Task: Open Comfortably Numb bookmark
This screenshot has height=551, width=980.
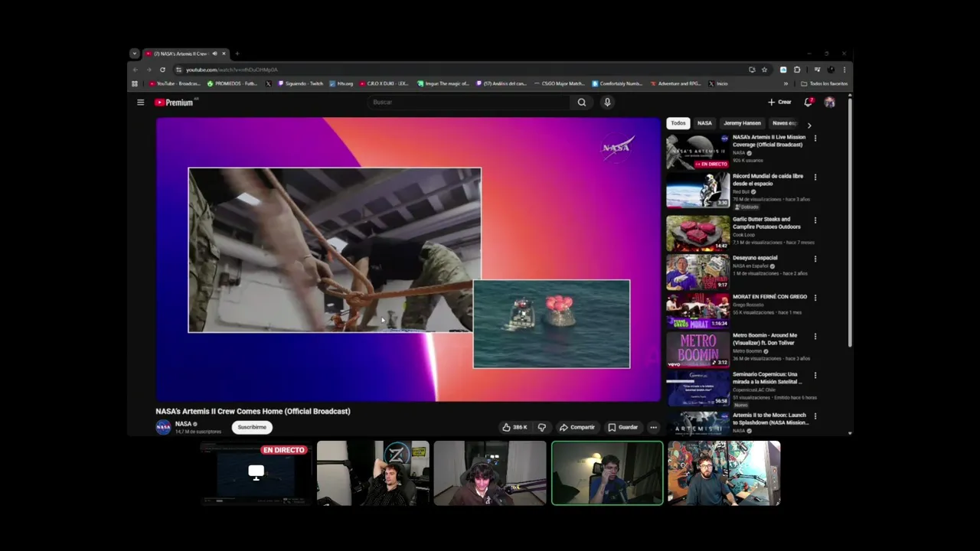Action: (x=617, y=83)
